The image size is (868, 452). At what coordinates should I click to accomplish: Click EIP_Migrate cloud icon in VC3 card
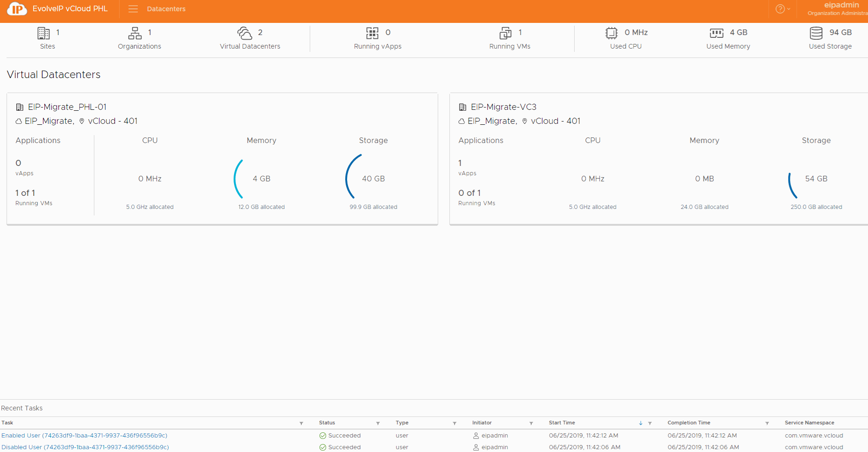point(462,122)
